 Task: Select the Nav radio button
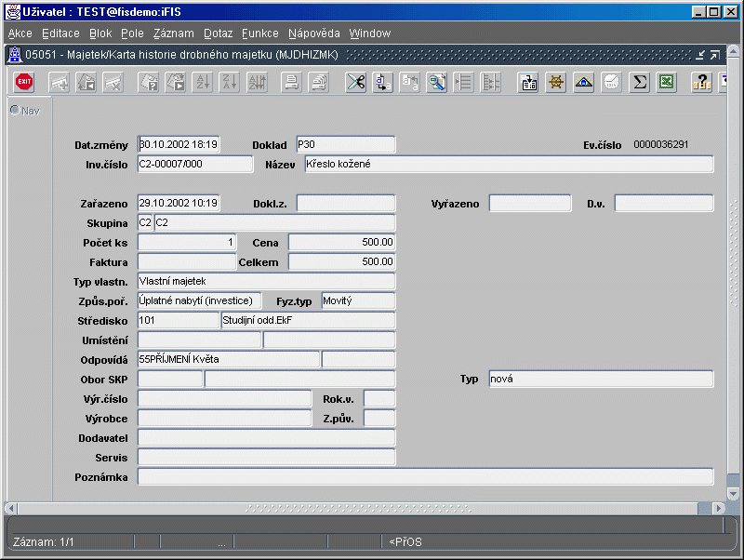15,111
